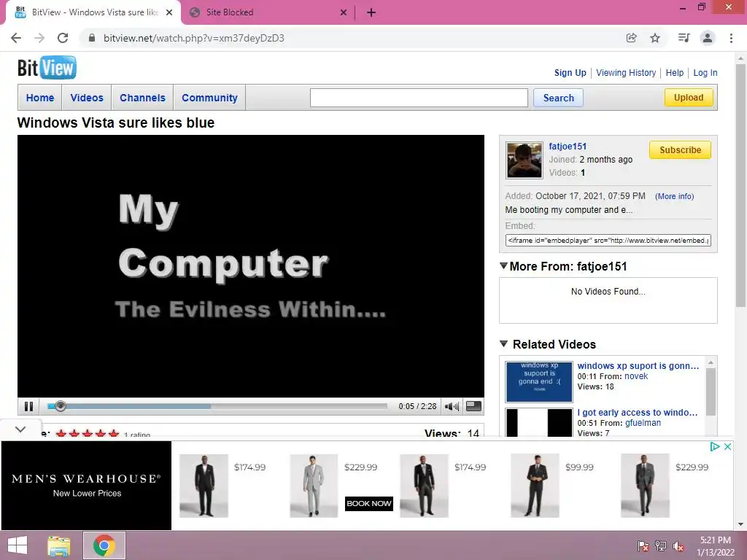The width and height of the screenshot is (747, 560).
Task: Open the Men's Wearhouse ad logo panel
Action: point(86,485)
